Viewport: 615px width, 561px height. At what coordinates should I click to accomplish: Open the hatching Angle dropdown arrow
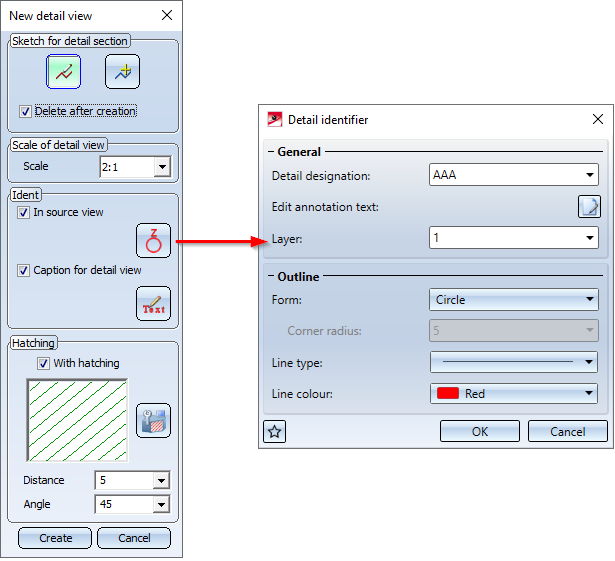click(161, 505)
